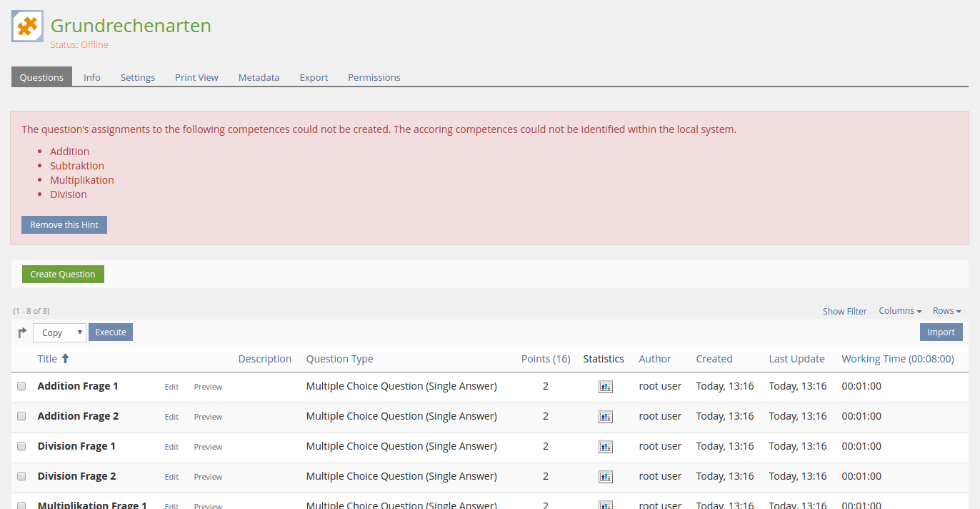Preview the Division Frage 1 question
Image resolution: width=980 pixels, height=509 pixels.
pos(208,447)
